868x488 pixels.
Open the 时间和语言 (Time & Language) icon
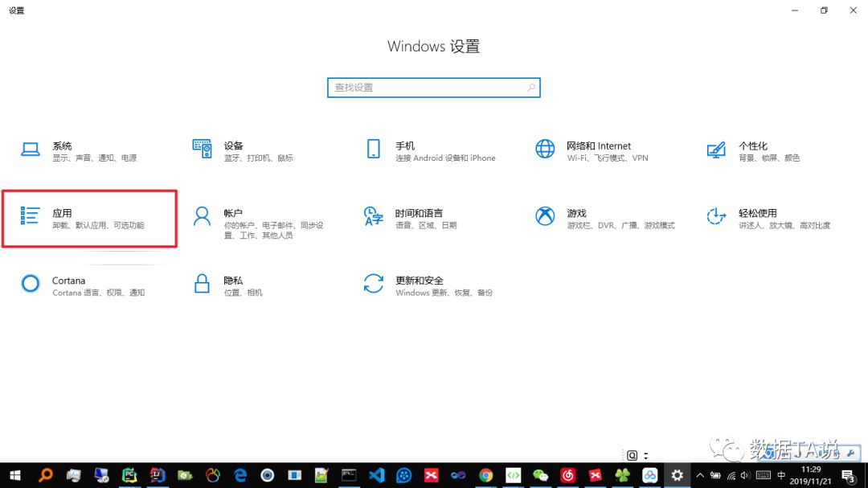(x=373, y=216)
